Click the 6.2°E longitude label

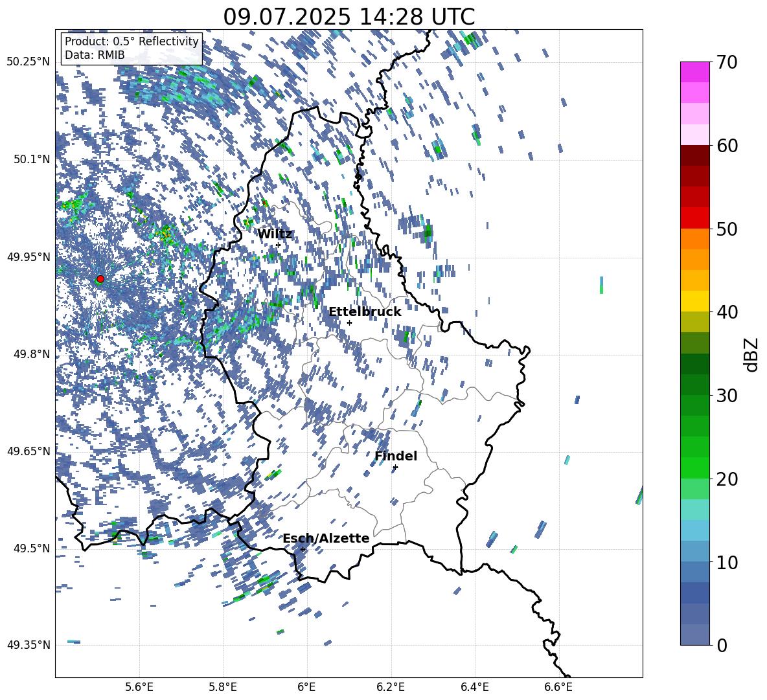[391, 687]
